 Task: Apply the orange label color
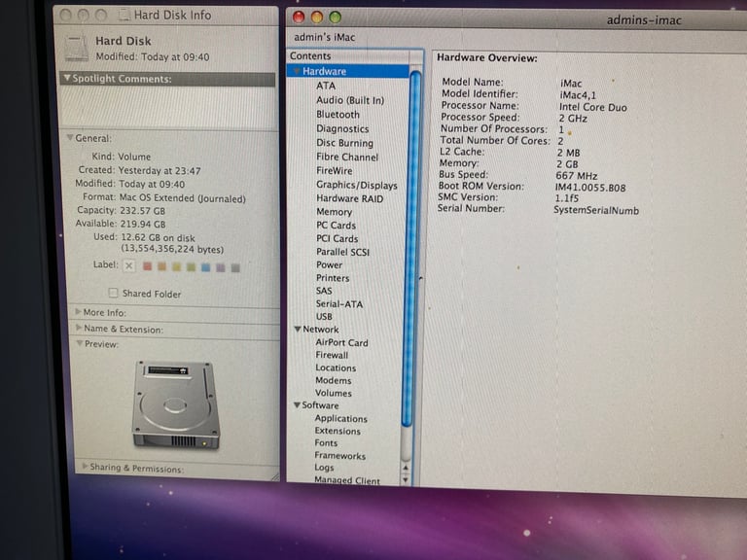(162, 266)
